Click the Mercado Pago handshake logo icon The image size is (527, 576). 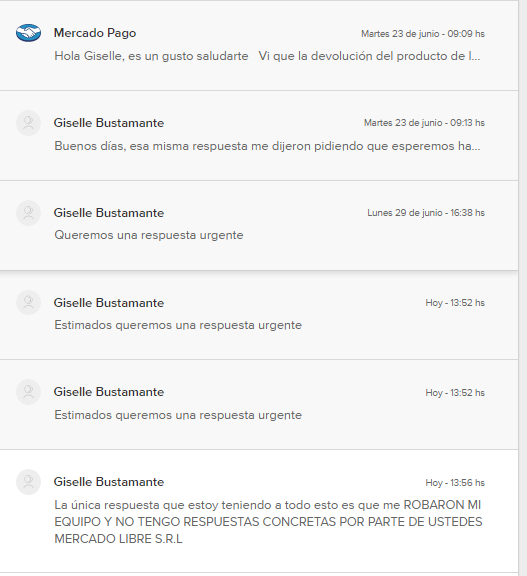(28, 33)
